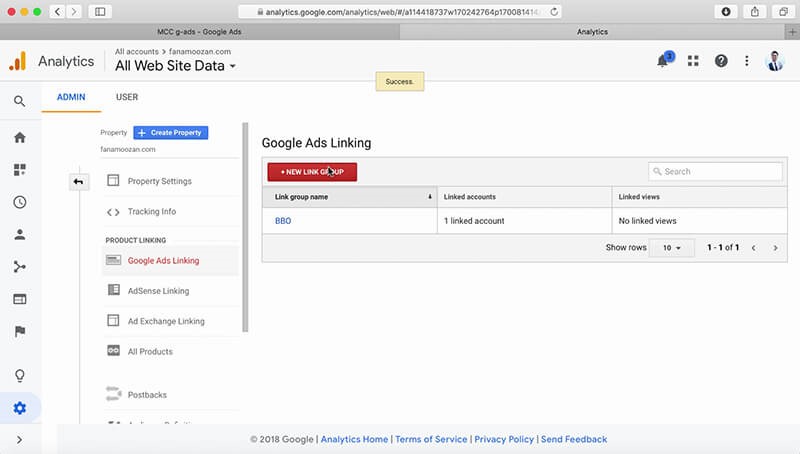Screen dimensions: 800x454
Task: Click the Google Ads Linking row icon
Action: pyautogui.click(x=113, y=260)
